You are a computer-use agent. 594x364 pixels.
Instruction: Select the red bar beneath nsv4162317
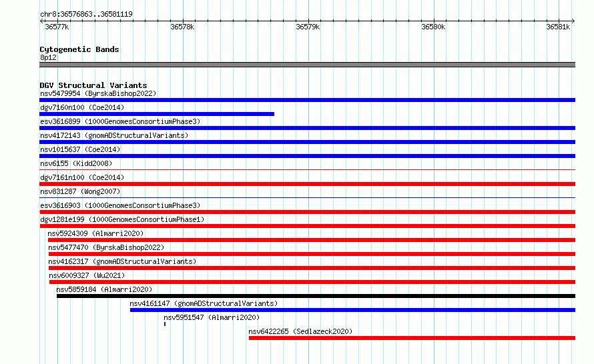click(x=312, y=268)
